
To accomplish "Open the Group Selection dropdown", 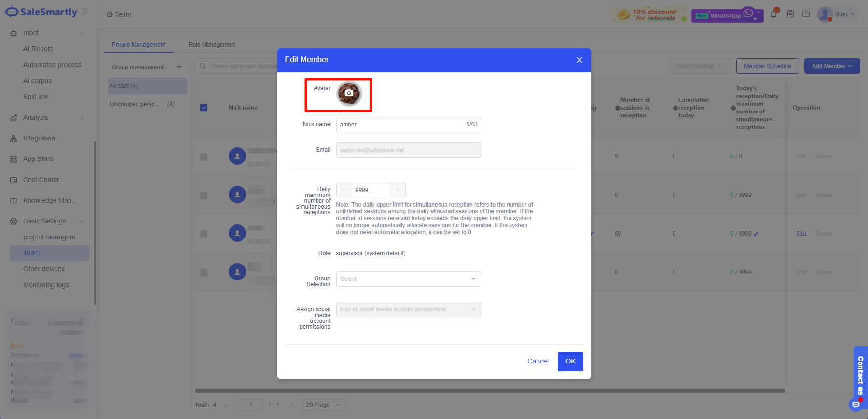I will 408,279.
